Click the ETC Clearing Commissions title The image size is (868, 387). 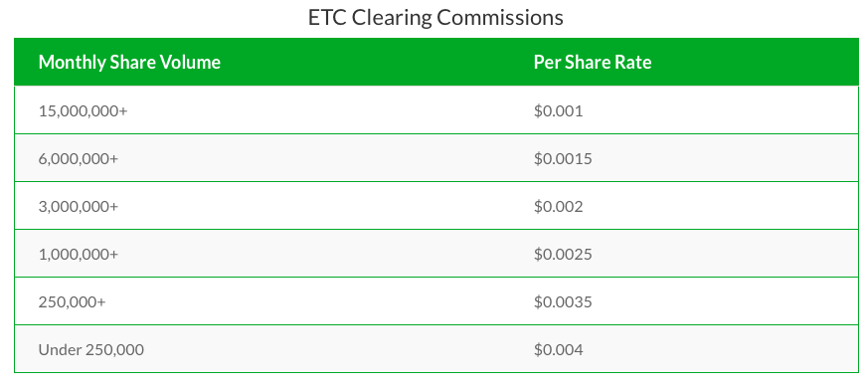coord(435,17)
